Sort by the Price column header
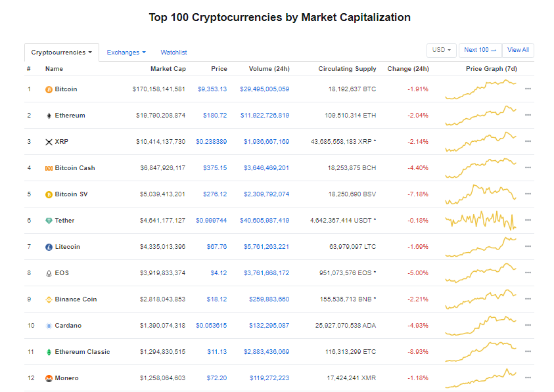 click(x=219, y=69)
